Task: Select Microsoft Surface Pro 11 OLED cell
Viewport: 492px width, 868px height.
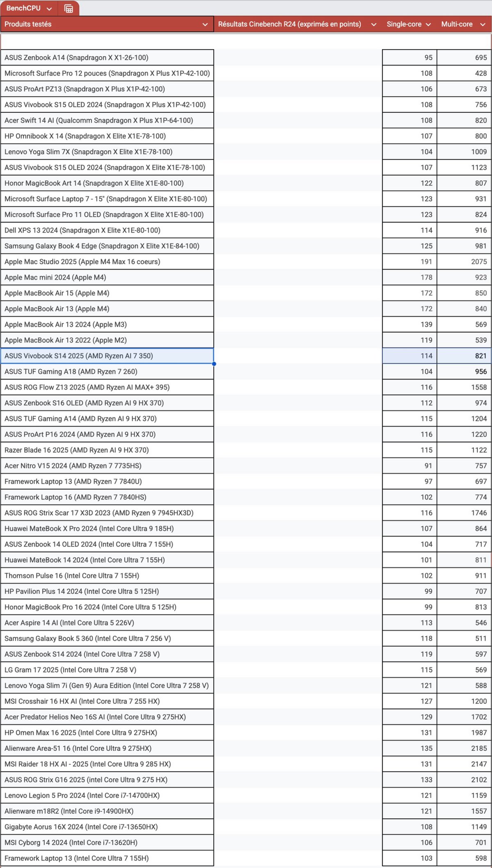Action: click(107, 214)
